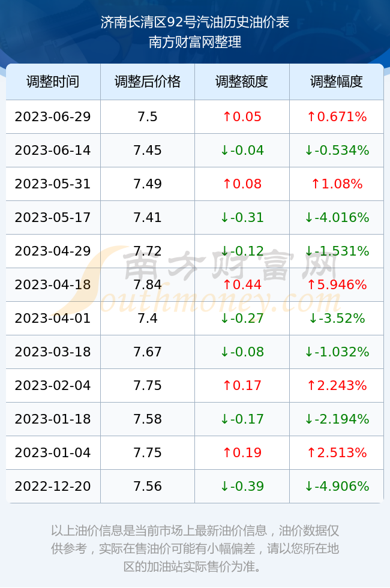Click the 调整幅度 column header
The image size is (390, 588).
click(x=337, y=82)
